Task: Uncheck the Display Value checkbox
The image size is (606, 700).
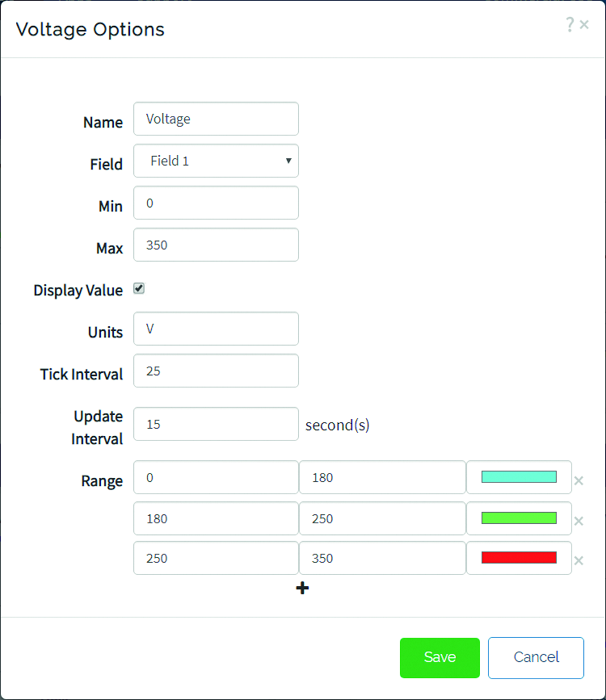Action: pos(139,289)
